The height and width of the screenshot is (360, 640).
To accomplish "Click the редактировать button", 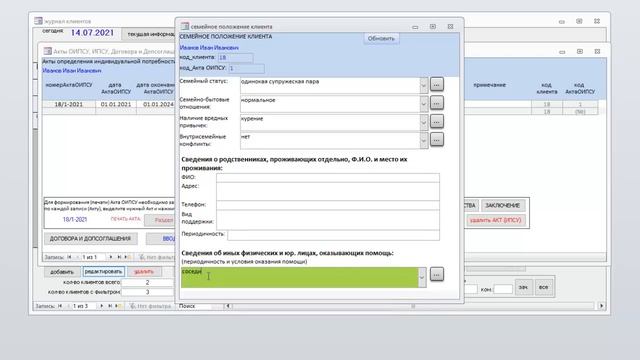I will pos(103,271).
